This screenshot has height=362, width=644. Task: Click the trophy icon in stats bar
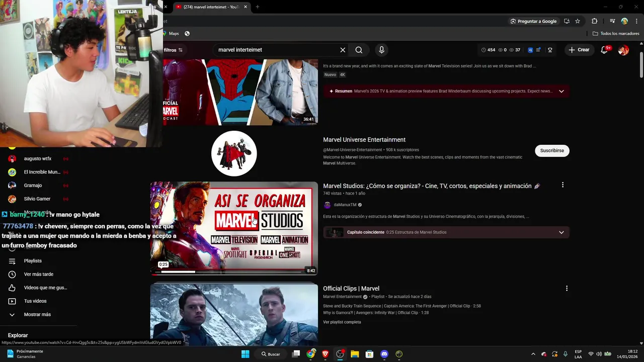click(550, 50)
